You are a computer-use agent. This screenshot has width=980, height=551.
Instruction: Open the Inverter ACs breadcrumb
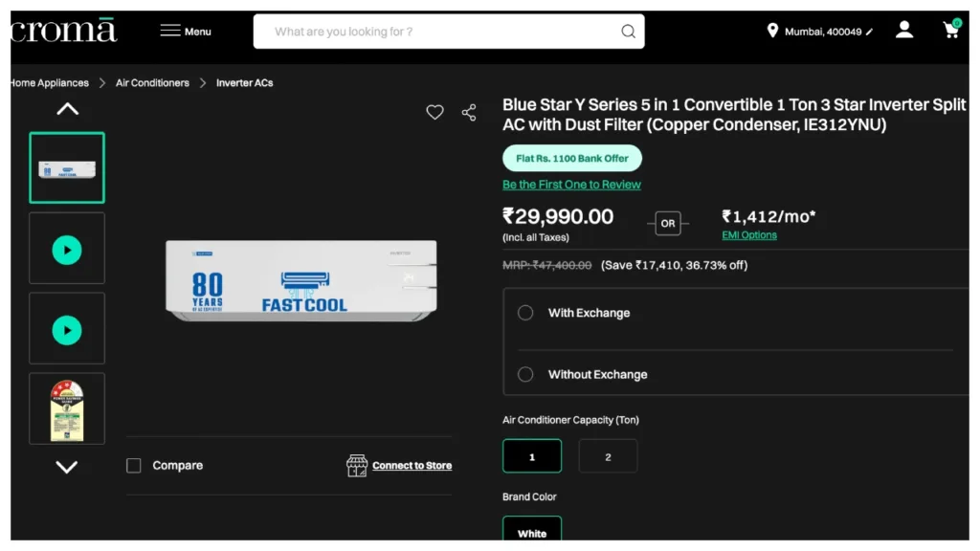(243, 82)
